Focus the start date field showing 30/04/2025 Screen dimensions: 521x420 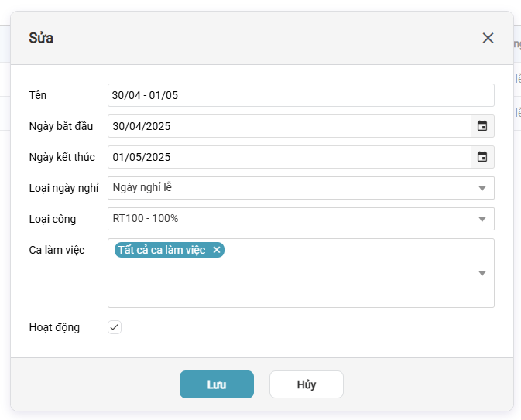click(x=289, y=126)
